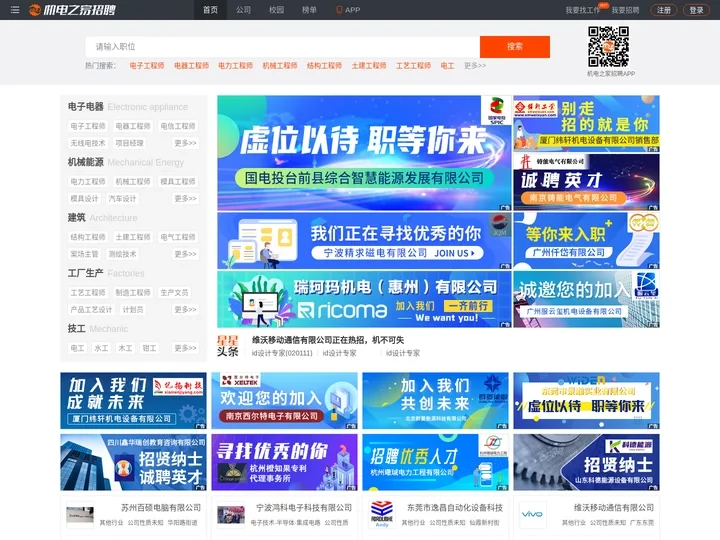Open the 宁波精求磁电有限公司 banner
The image size is (720, 540).
click(x=364, y=241)
